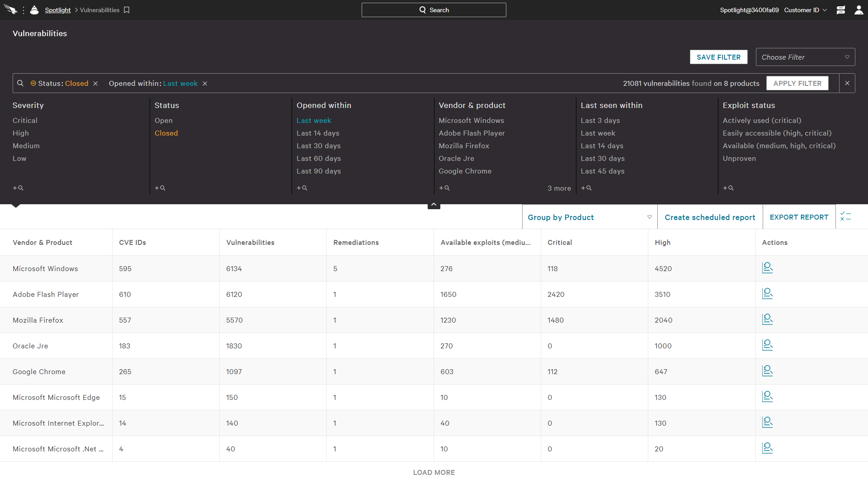Select Last 45 days under Last seen within

(x=603, y=171)
